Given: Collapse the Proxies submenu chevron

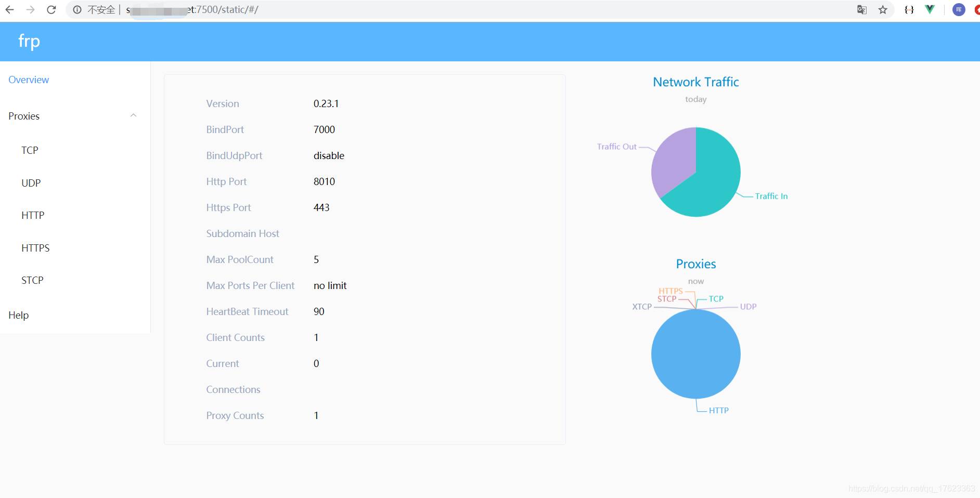Looking at the screenshot, I should [133, 115].
